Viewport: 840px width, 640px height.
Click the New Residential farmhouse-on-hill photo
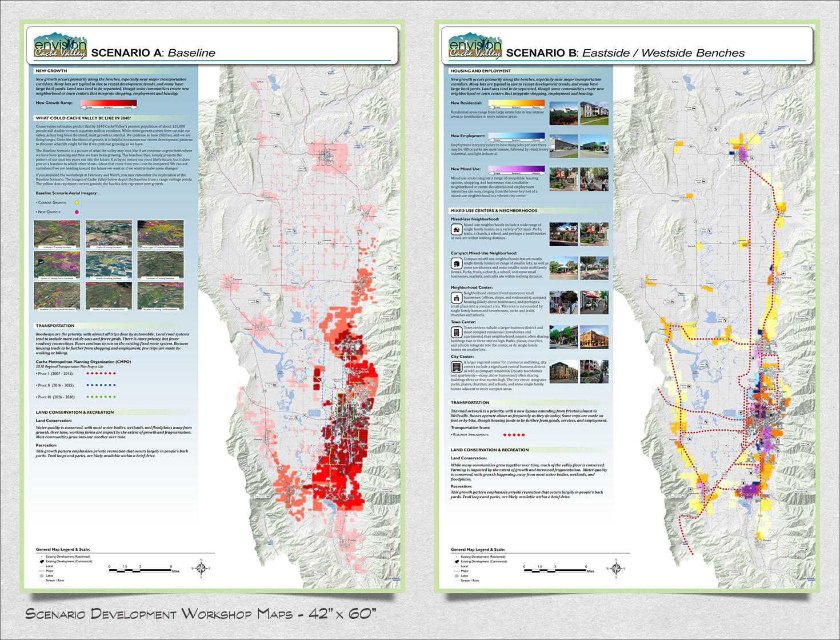coord(564,113)
